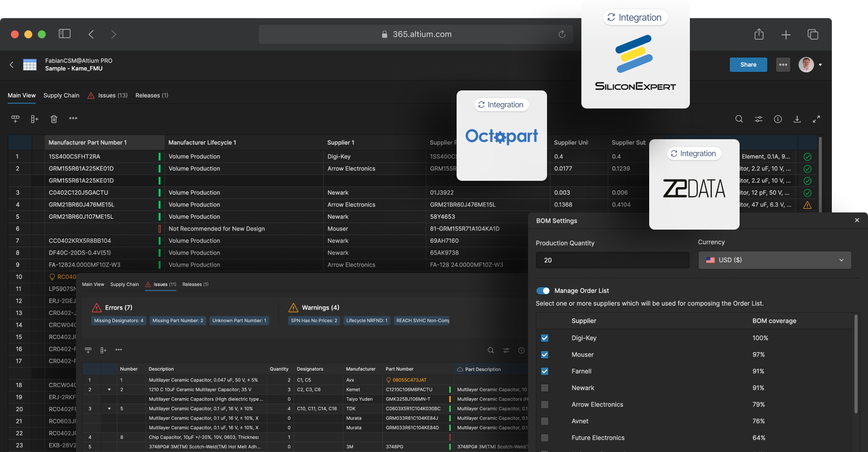Image resolution: width=868 pixels, height=452 pixels.
Task: Open the BOM grid document icon
Action: click(30, 65)
